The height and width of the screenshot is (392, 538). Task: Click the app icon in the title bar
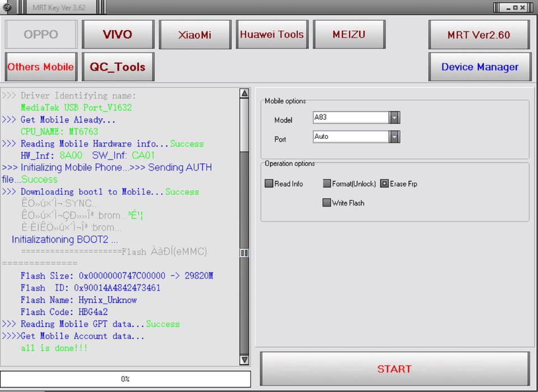point(7,7)
